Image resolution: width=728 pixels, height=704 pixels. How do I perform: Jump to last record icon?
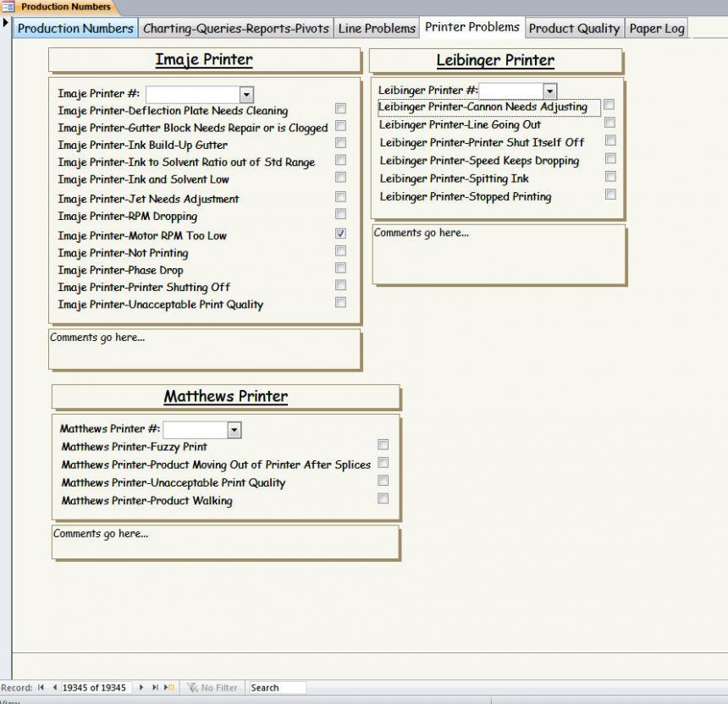[x=155, y=687]
